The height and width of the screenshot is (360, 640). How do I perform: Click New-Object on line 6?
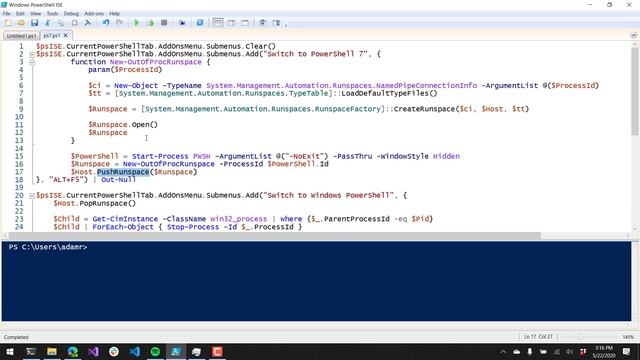136,86
